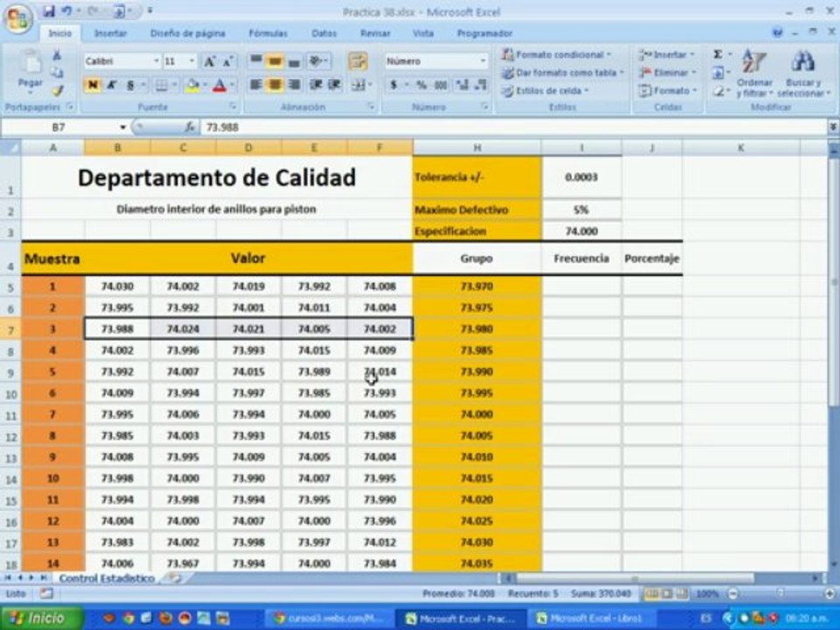Click the formula bar showing 73.988
Image resolution: width=840 pixels, height=630 pixels.
(514, 128)
